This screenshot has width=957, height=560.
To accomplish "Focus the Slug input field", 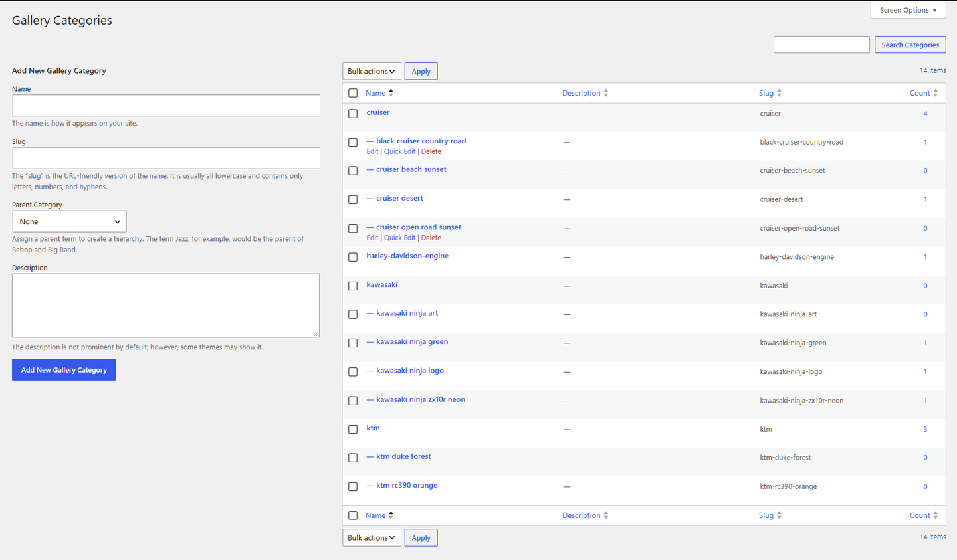I will [x=166, y=158].
